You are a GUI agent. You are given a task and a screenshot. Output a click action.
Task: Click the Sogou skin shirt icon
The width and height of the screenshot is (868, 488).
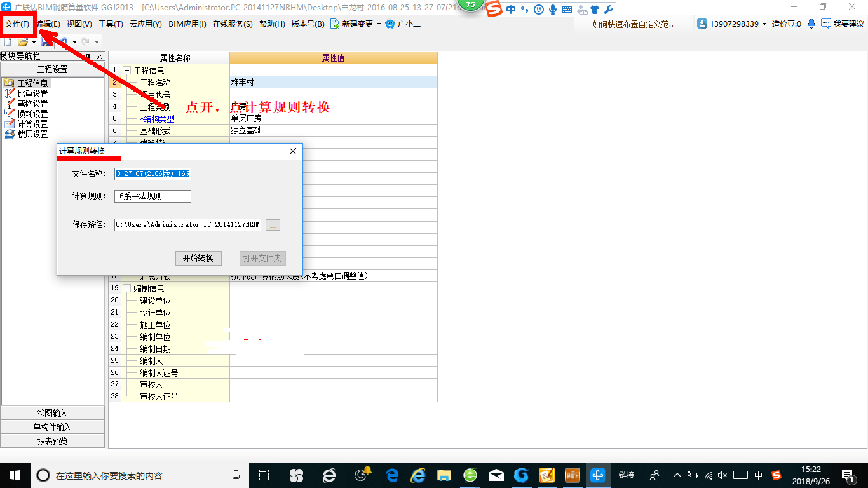pos(594,10)
